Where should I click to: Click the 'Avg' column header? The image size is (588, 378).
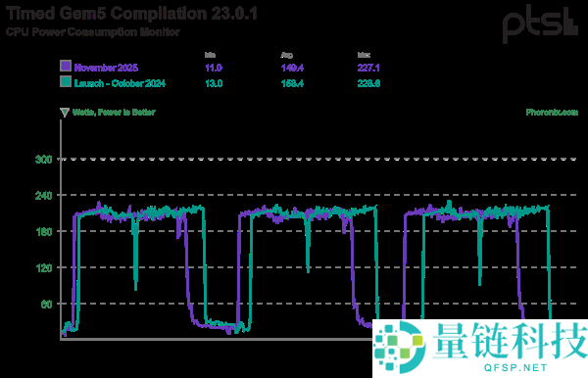click(x=287, y=56)
